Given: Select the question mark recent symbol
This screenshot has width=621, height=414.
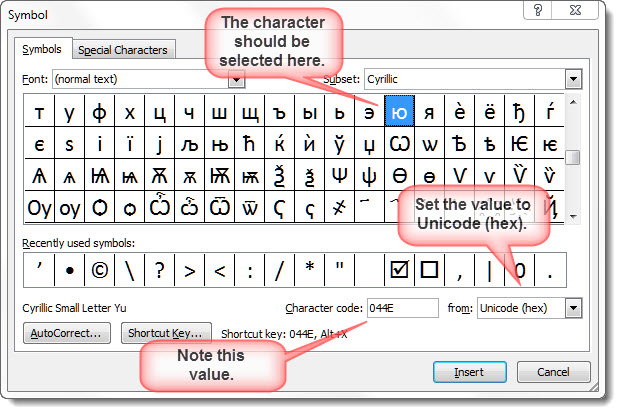Looking at the screenshot, I should (158, 270).
